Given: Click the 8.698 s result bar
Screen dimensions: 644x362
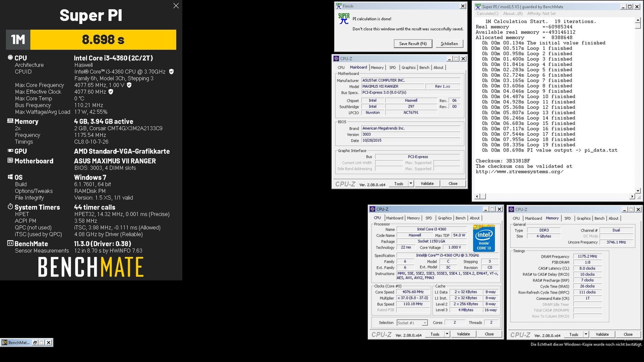Looking at the screenshot, I should 103,40.
